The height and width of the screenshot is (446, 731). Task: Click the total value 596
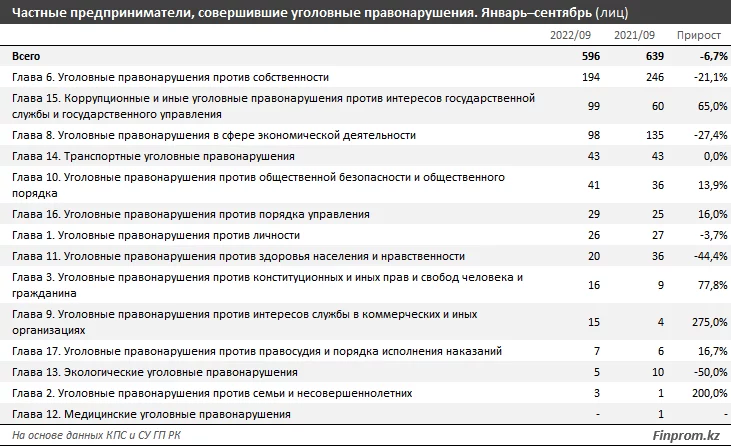(591, 56)
